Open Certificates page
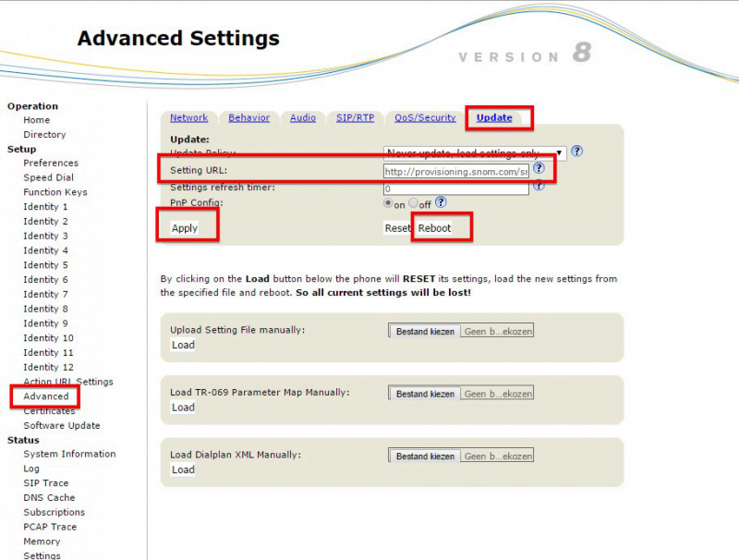Screen dimensions: 739x560 click(x=49, y=411)
